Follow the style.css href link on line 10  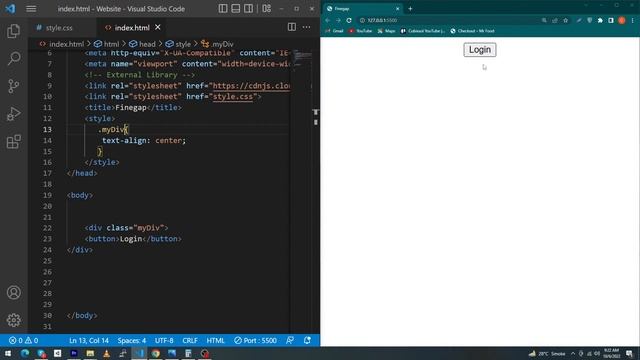pyautogui.click(x=233, y=97)
